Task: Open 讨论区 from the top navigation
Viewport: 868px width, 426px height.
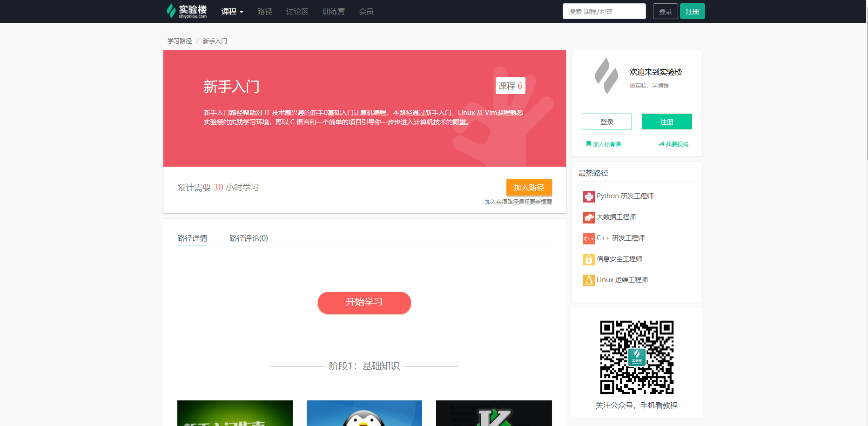Action: coord(296,11)
